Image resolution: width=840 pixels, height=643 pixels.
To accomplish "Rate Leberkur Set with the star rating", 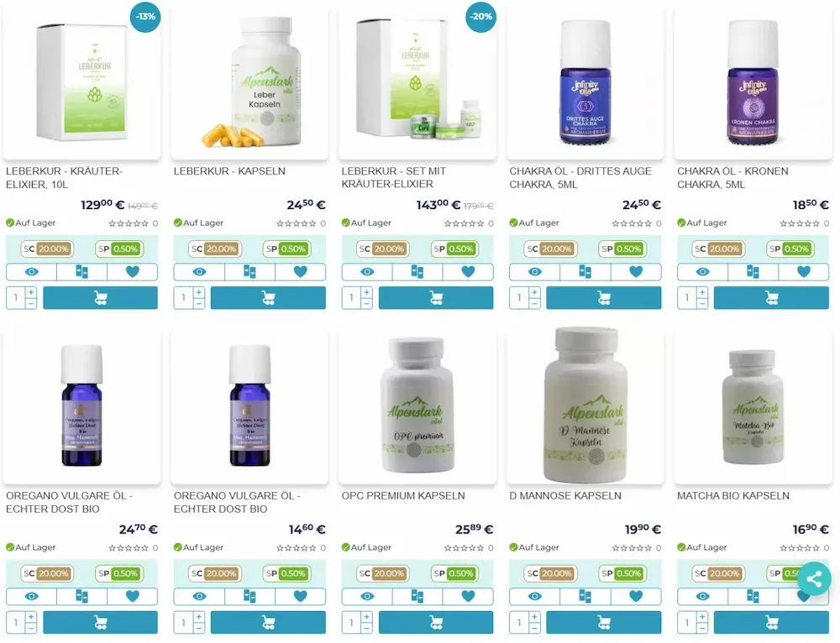I will click(464, 223).
